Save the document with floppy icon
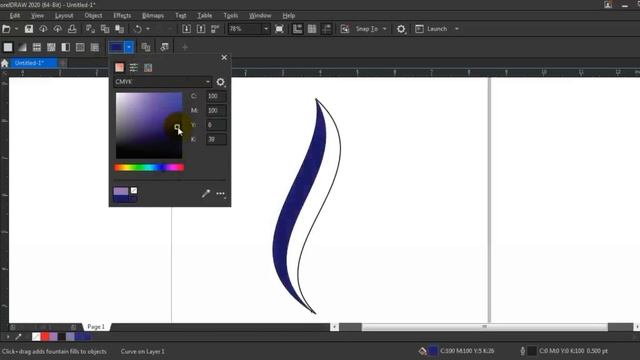Viewport: 640px width, 360px height. [29, 29]
